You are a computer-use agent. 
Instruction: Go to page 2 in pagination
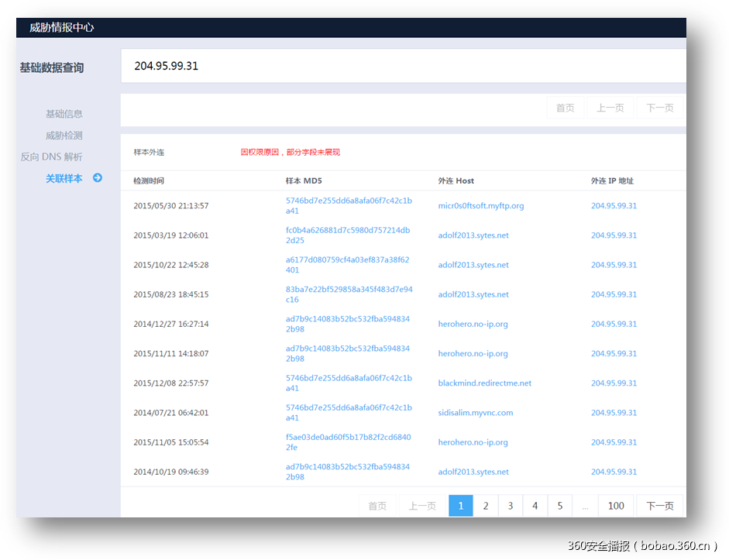click(x=486, y=506)
